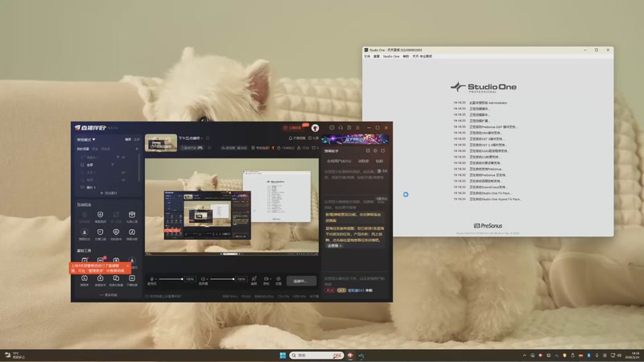Click the speaker 100% value box
Screen dimensions: 644x362
click(241, 279)
